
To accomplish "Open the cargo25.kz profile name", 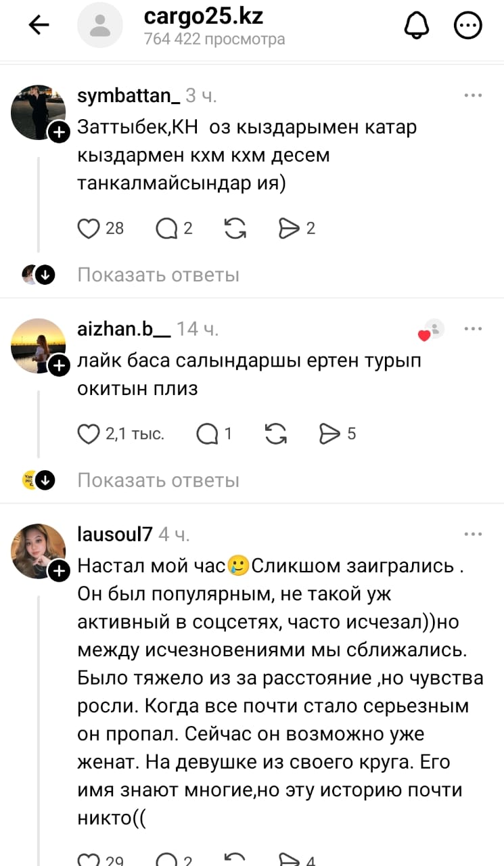I will pyautogui.click(x=204, y=16).
